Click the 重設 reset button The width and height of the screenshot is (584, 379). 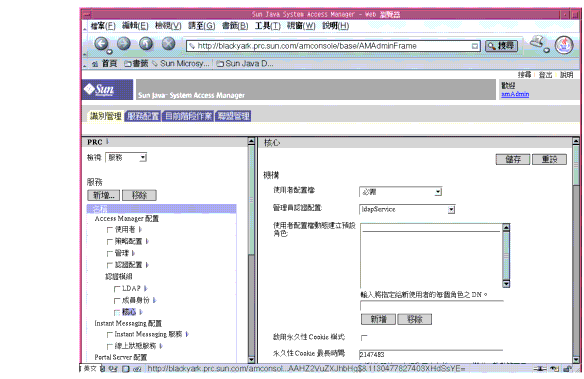point(549,159)
